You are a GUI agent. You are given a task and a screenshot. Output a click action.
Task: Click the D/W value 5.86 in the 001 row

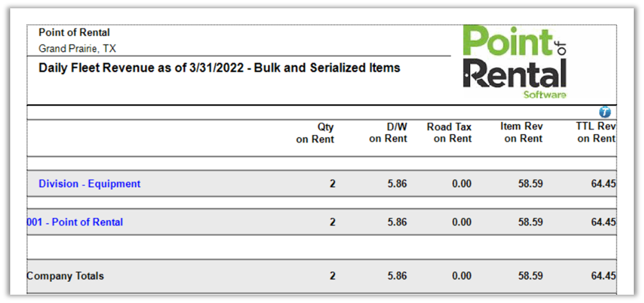pos(397,222)
